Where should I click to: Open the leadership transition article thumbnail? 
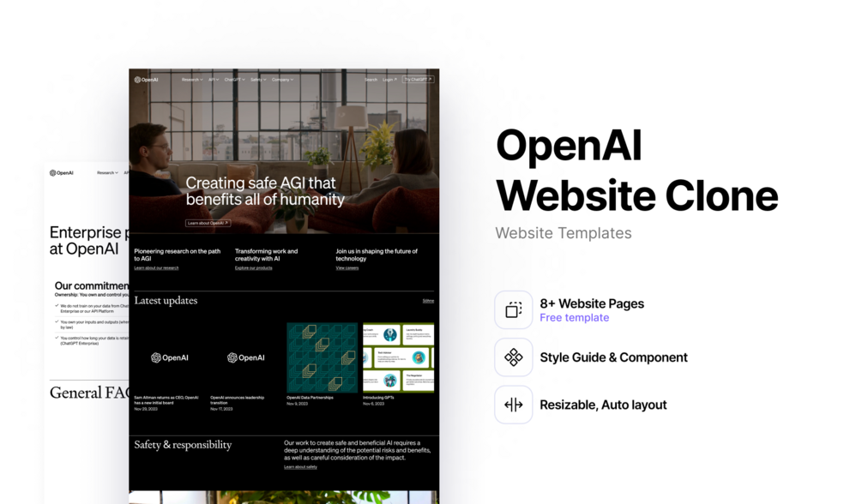(246, 357)
